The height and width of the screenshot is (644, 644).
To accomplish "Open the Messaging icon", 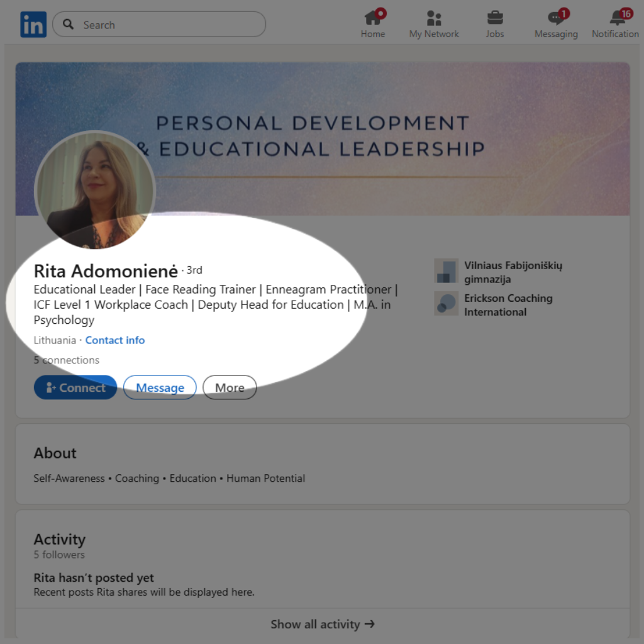I will click(555, 18).
